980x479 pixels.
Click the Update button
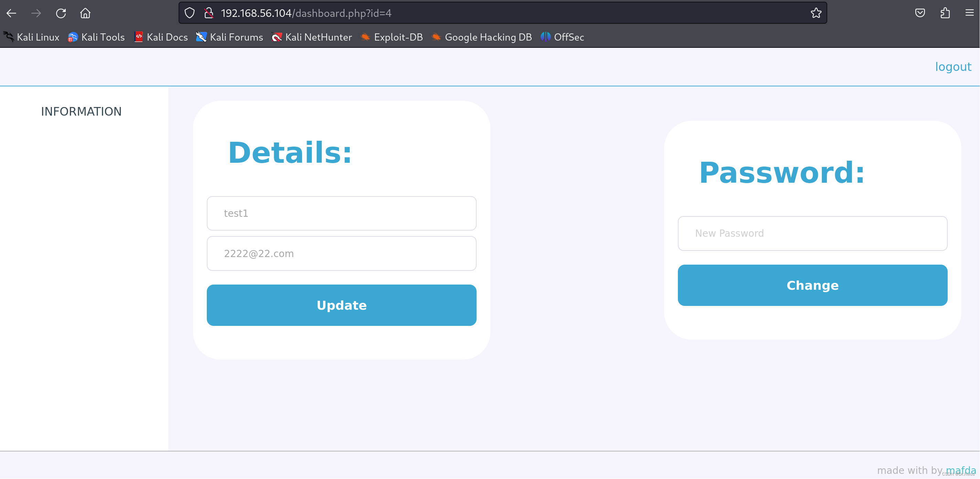click(341, 305)
